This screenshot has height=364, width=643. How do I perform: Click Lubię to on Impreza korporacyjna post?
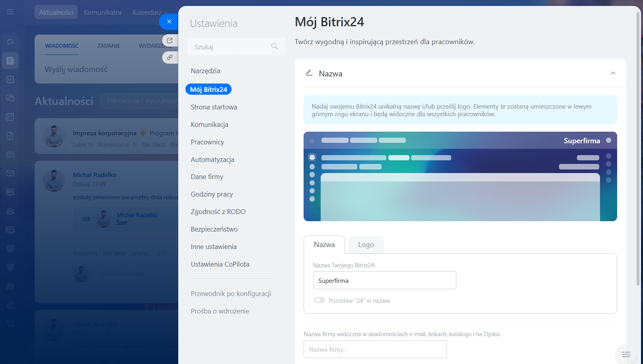click(x=83, y=145)
